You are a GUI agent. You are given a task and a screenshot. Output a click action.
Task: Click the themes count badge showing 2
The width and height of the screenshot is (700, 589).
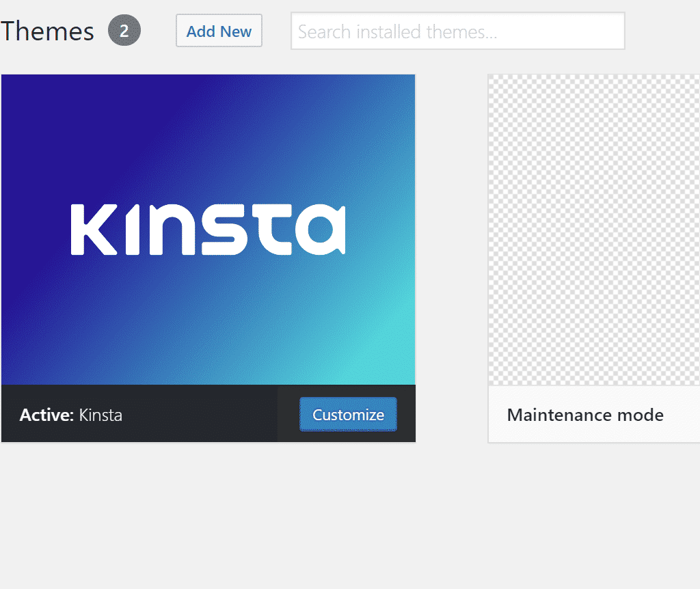pyautogui.click(x=124, y=30)
